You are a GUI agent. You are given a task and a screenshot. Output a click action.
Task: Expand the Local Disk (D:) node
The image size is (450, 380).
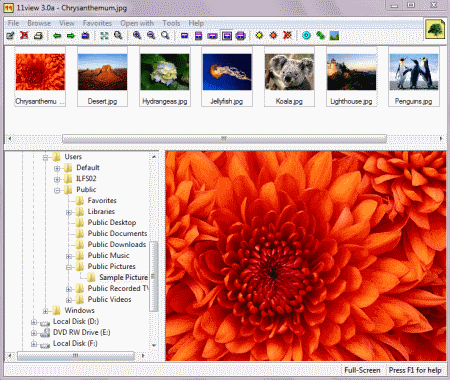pos(34,322)
